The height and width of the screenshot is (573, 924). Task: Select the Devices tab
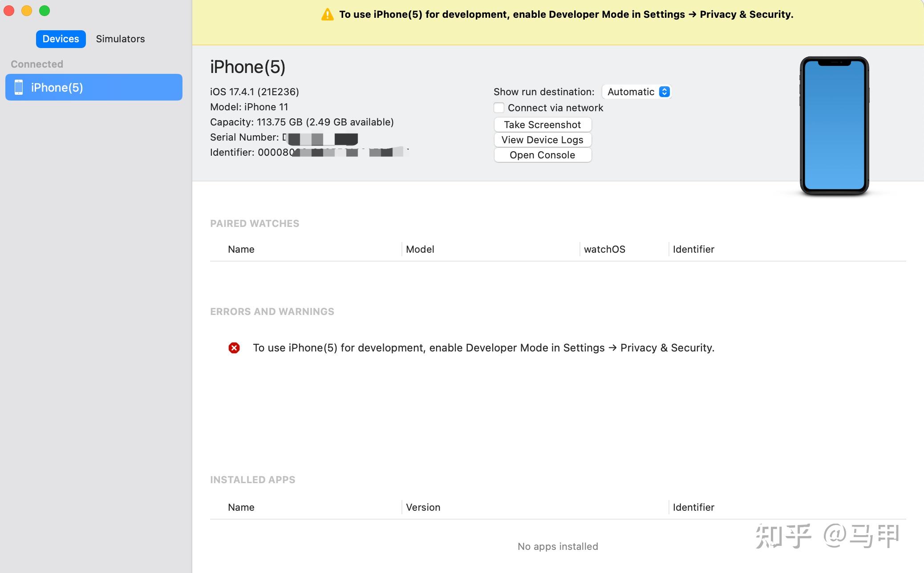pos(61,39)
